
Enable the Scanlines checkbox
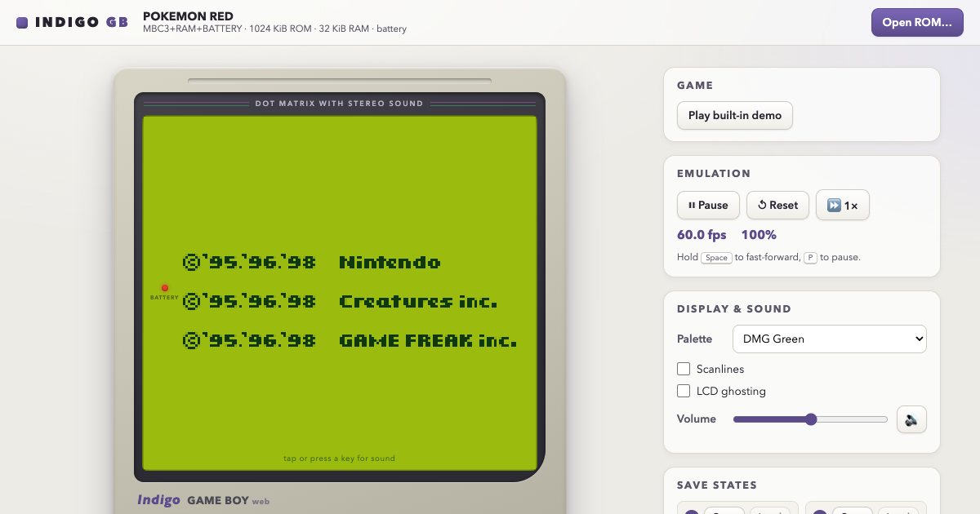(x=684, y=369)
